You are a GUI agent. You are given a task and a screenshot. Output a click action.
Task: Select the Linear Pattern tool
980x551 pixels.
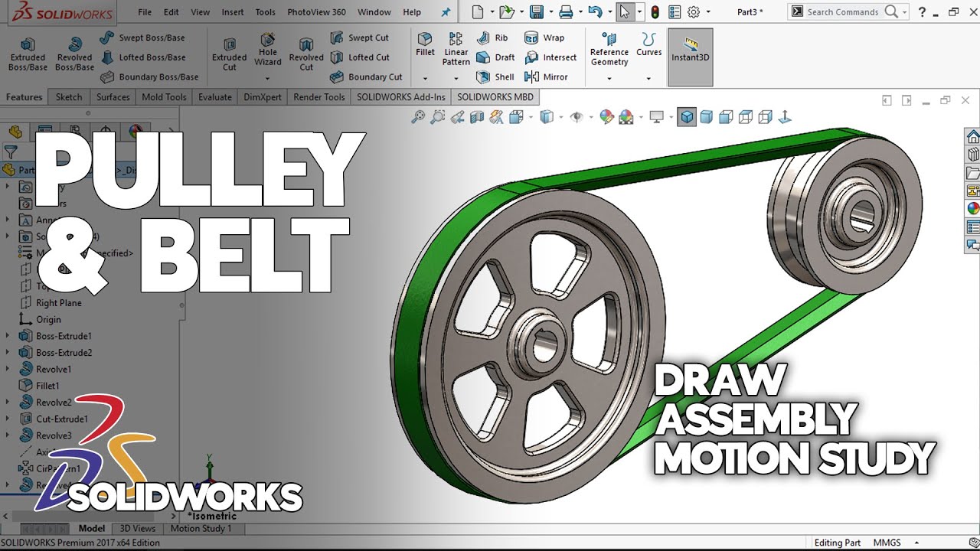click(456, 49)
